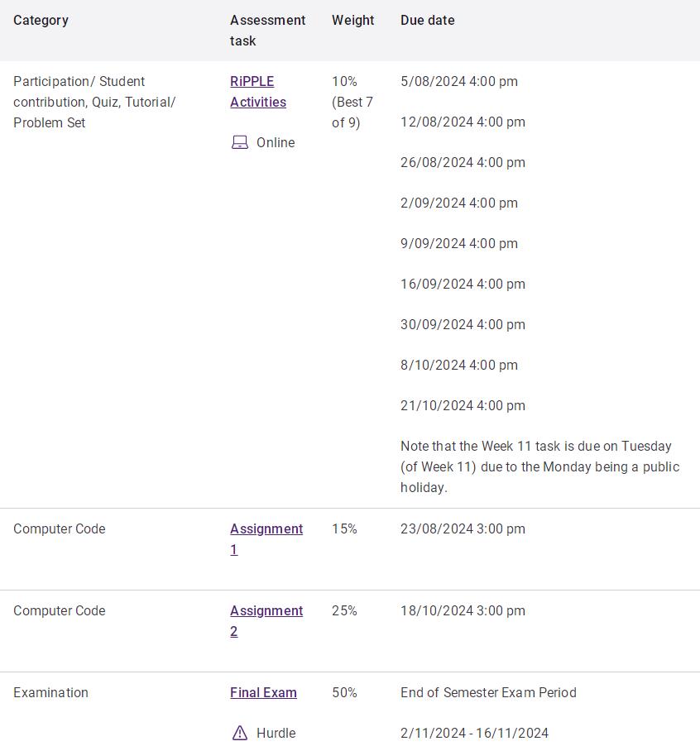Click the Participation/ Student contribution category

coord(94,102)
